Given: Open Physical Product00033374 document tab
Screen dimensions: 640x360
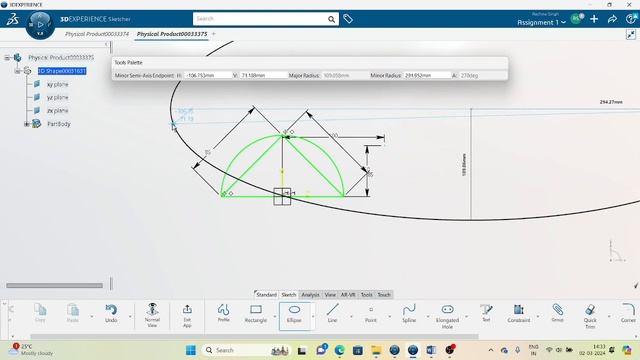Looking at the screenshot, I should [x=97, y=34].
